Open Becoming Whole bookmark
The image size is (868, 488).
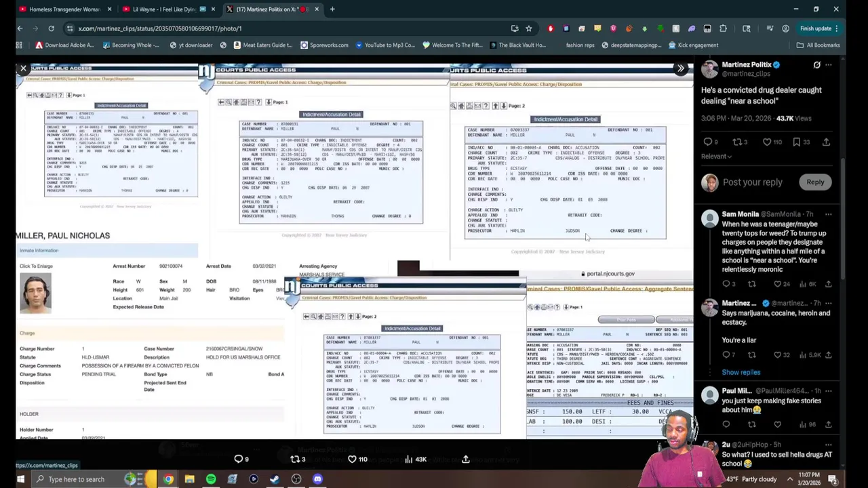pos(130,45)
